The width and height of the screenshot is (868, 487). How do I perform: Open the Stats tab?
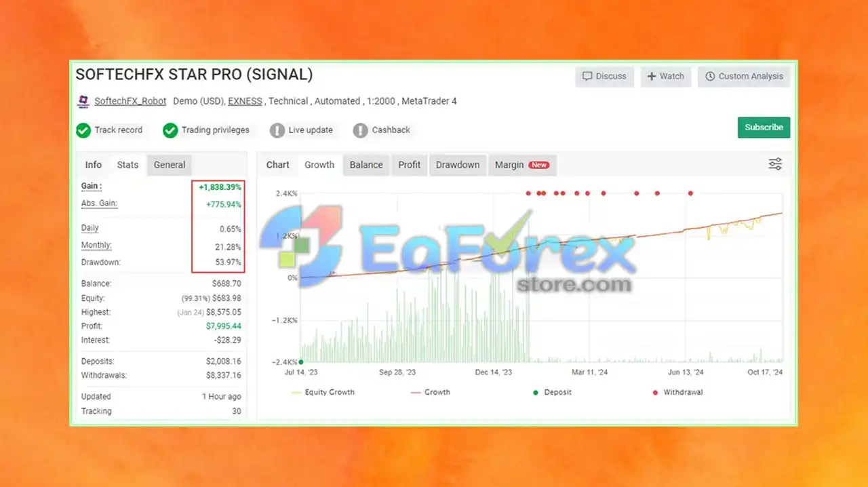(127, 165)
